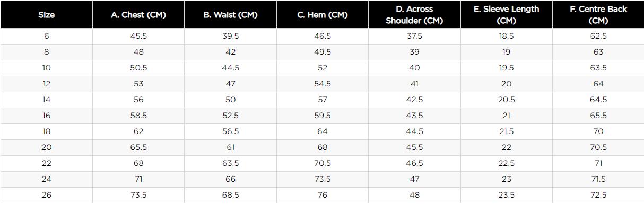Click hem value 57 for size 14
The image size is (644, 204).
point(323,100)
